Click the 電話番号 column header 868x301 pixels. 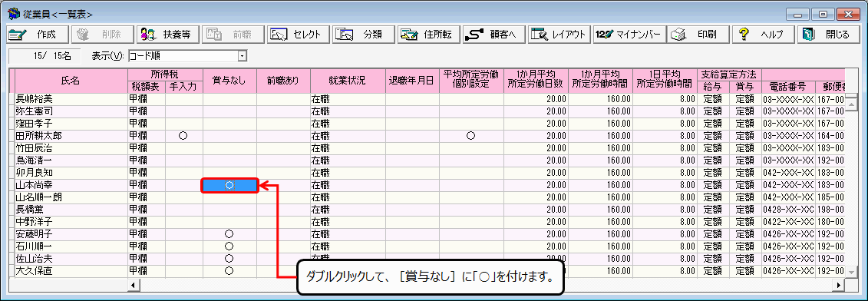point(787,87)
